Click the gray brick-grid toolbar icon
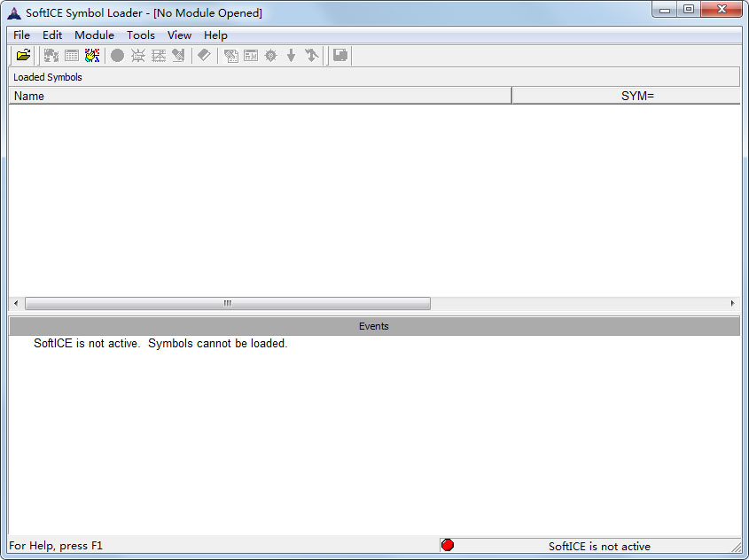Screen dimensions: 749x560 (x=159, y=55)
